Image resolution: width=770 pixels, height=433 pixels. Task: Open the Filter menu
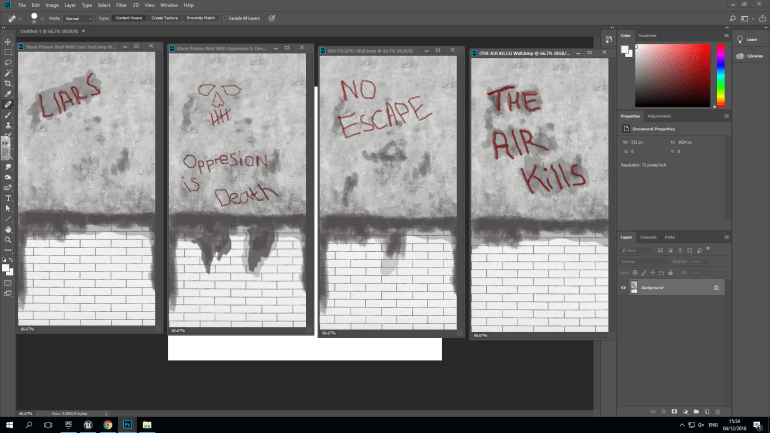click(121, 5)
